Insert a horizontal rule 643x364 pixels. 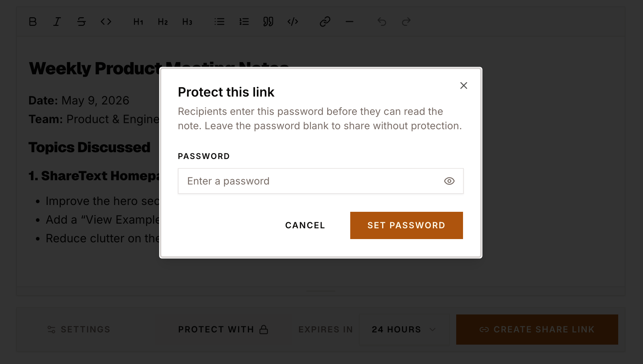pos(350,22)
